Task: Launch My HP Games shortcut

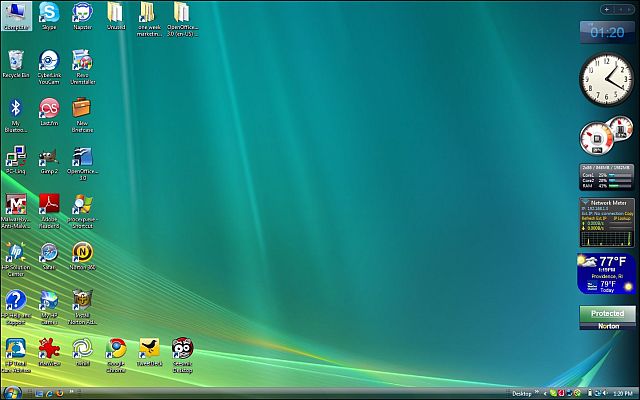Action: click(49, 307)
